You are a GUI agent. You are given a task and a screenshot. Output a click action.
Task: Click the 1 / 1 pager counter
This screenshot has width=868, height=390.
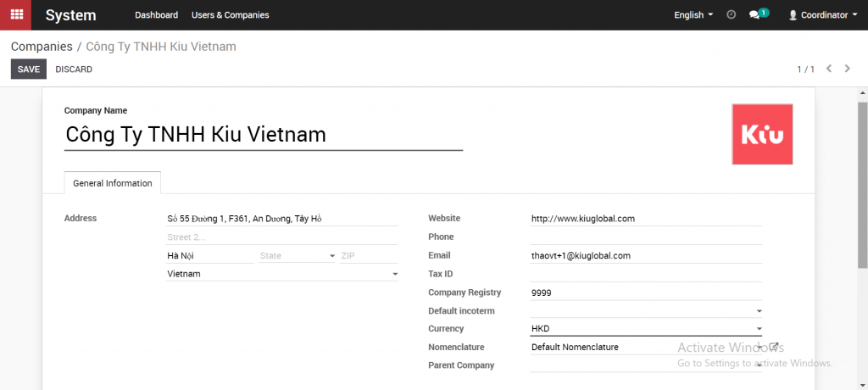click(x=806, y=70)
